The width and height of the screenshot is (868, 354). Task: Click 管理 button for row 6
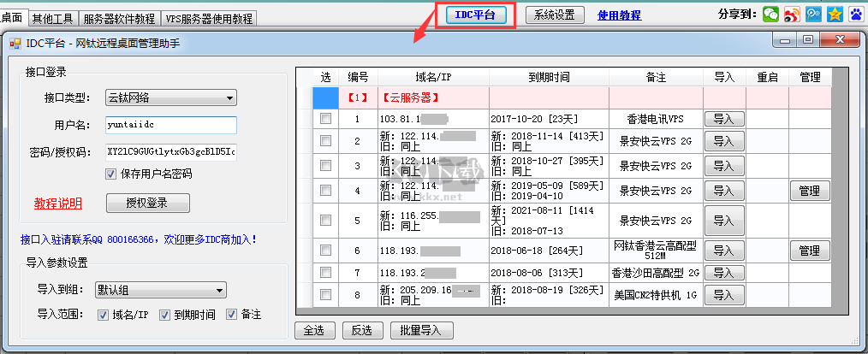(x=810, y=251)
